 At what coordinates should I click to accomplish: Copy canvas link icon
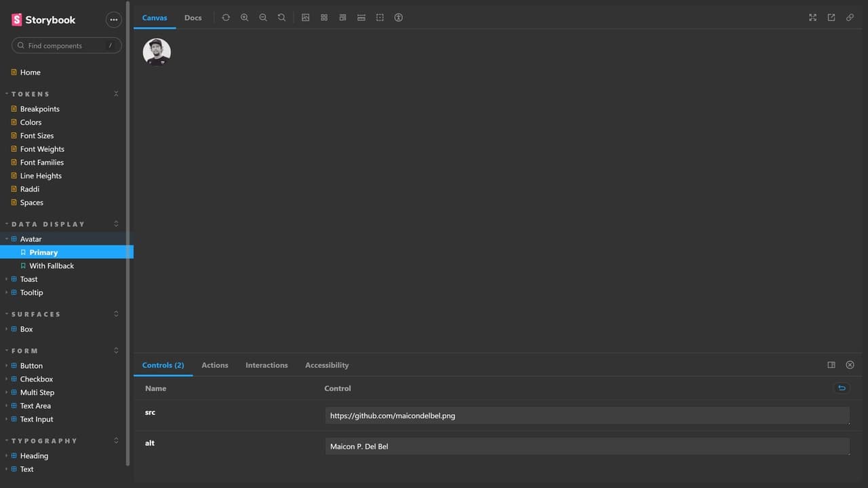tap(850, 18)
